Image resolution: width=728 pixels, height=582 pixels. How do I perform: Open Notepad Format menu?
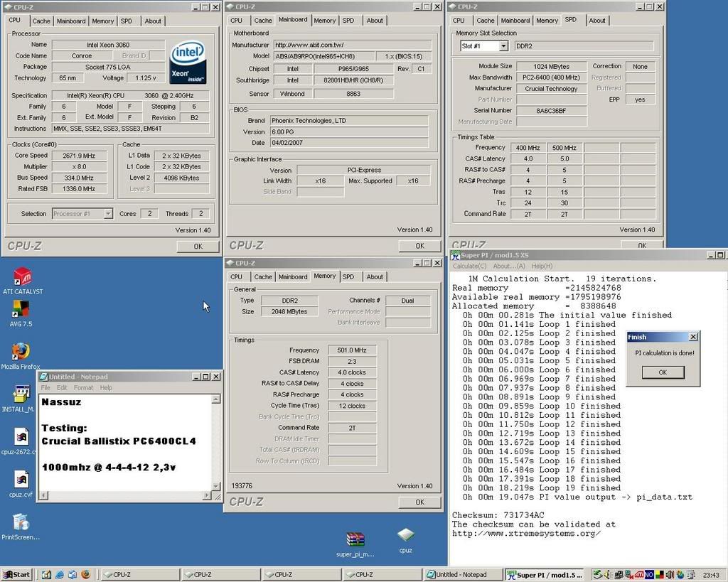[x=84, y=387]
